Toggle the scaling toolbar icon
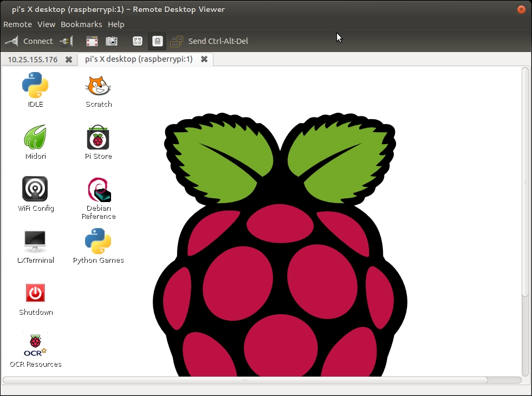This screenshot has height=396, width=532. point(138,41)
